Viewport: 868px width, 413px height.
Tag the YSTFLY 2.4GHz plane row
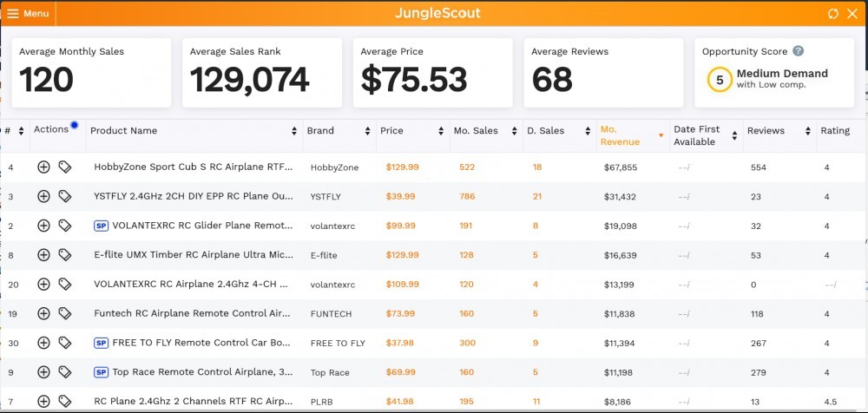tap(65, 197)
